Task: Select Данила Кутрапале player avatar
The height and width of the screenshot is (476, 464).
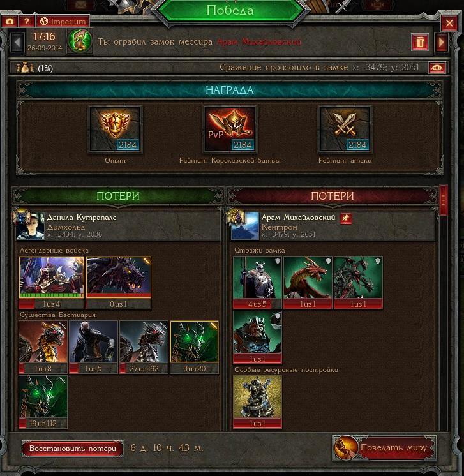Action: point(31,226)
